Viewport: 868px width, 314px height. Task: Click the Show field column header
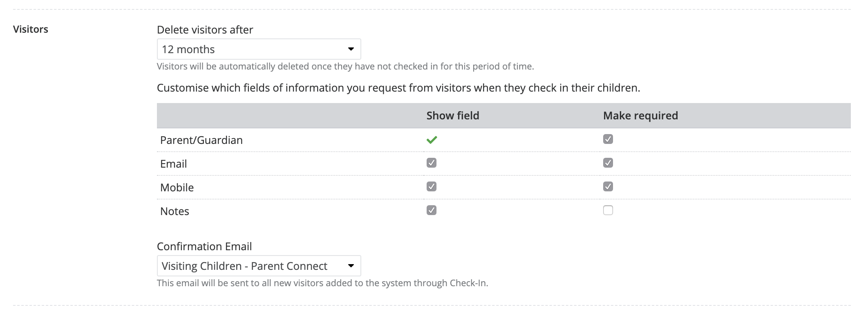452,116
